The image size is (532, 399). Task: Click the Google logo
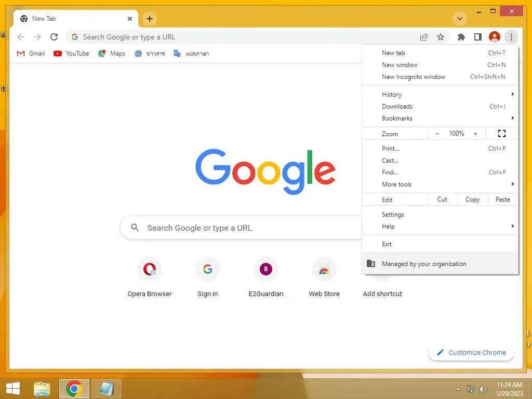[x=265, y=171]
